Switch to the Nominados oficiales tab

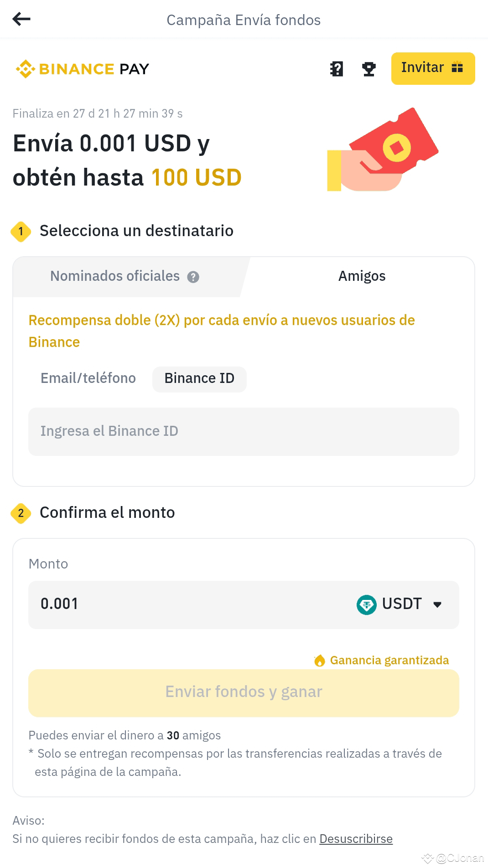pyautogui.click(x=127, y=277)
